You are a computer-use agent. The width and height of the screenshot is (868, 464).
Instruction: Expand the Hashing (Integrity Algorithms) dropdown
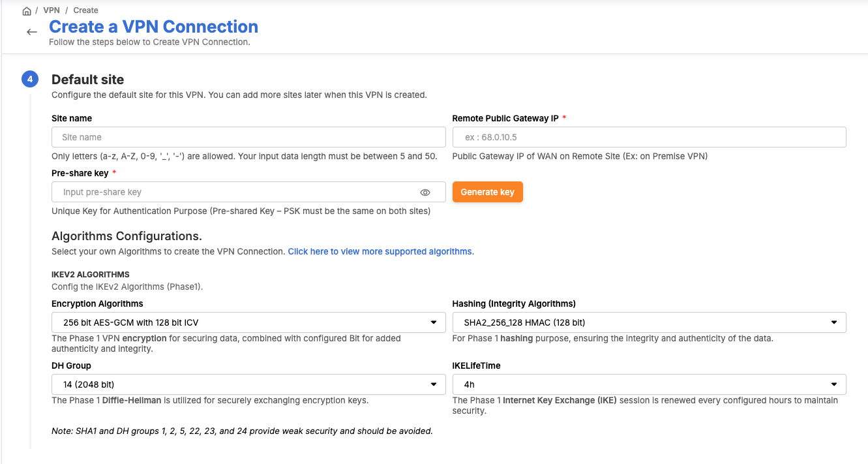pos(649,322)
